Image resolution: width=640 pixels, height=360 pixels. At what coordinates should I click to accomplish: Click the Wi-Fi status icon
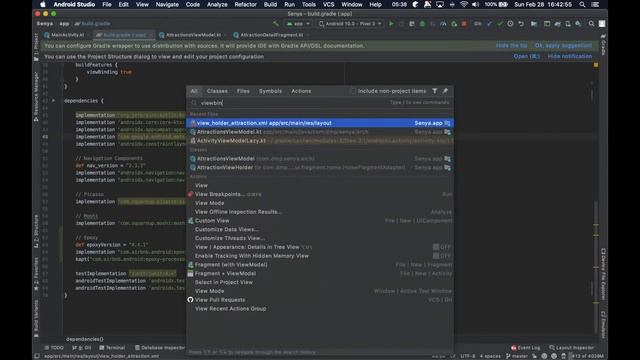(464, 4)
